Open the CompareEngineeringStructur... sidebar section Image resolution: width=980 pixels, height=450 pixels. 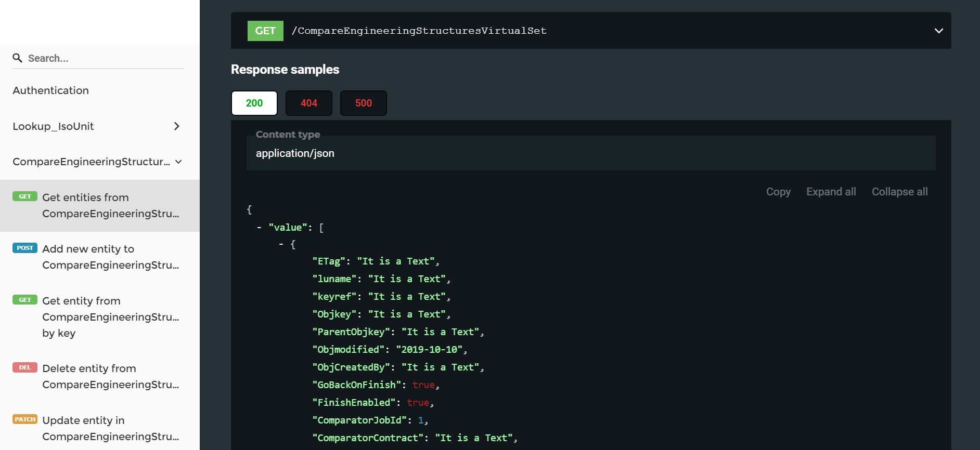[x=92, y=162]
